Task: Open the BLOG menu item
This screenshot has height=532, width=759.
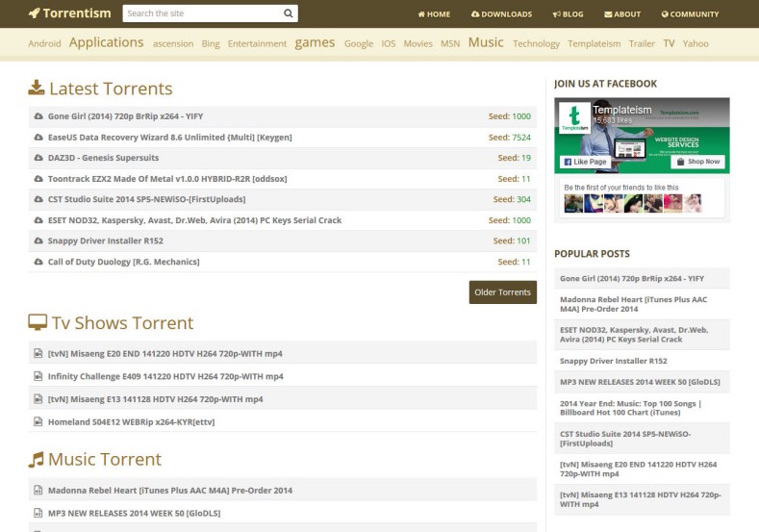Action: point(569,14)
